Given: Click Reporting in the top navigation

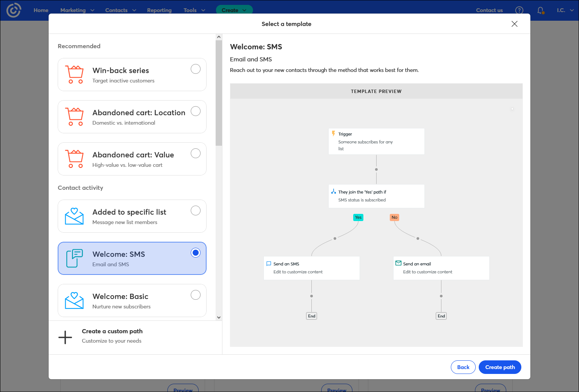Looking at the screenshot, I should (159, 10).
